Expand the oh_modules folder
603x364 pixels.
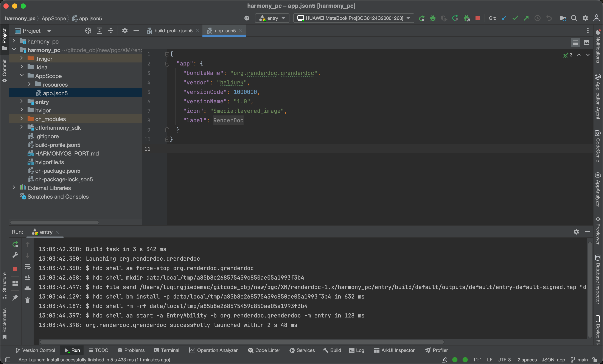(x=22, y=118)
